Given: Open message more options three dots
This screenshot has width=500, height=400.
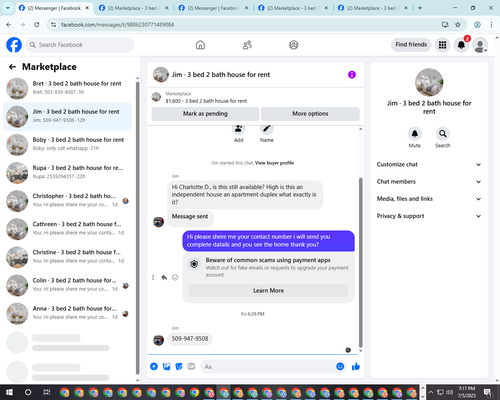Looking at the screenshot, I should tap(153, 277).
